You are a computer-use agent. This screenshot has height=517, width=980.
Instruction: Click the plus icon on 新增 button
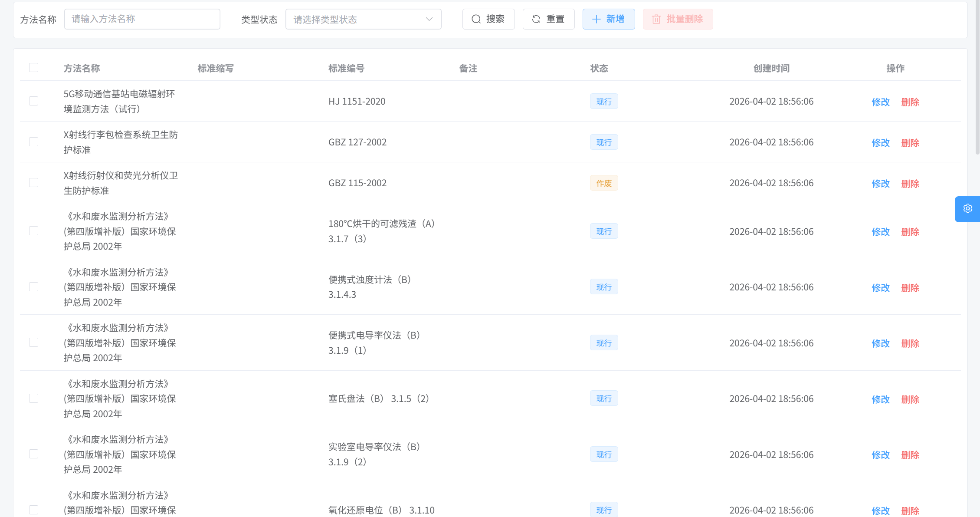coord(597,19)
